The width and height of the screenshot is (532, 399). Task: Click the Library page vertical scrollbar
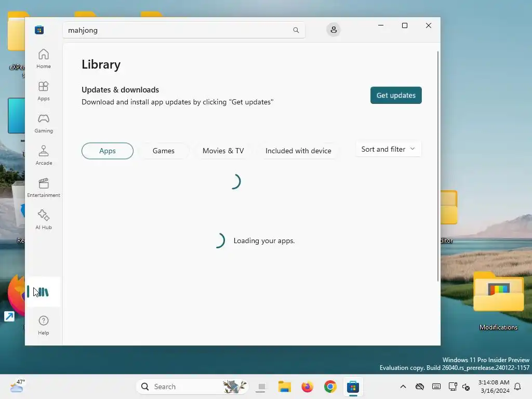coord(437,166)
